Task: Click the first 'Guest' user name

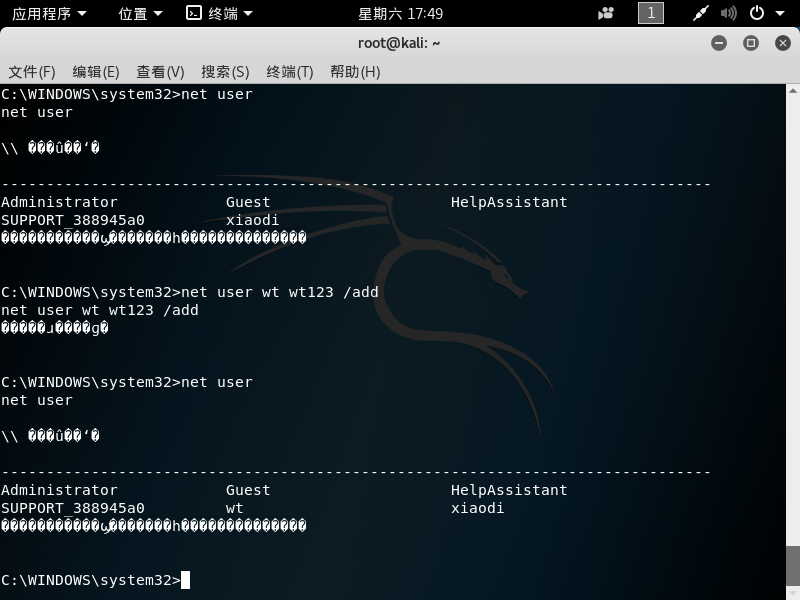Action: [248, 202]
